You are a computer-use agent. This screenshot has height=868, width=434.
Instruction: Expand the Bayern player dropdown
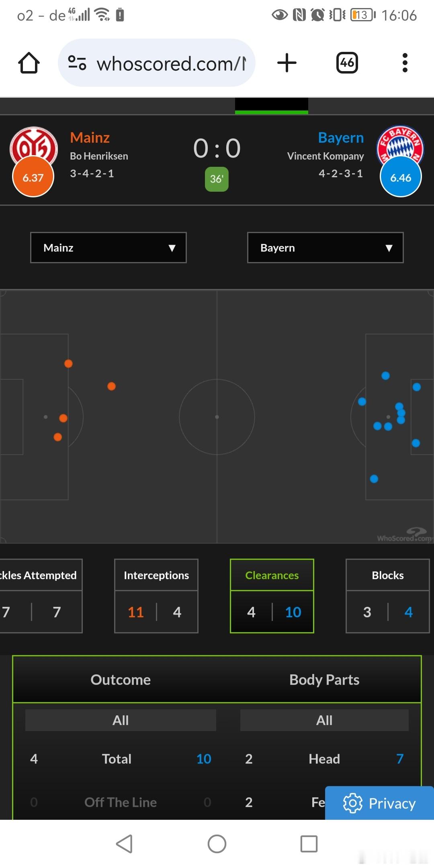325,248
